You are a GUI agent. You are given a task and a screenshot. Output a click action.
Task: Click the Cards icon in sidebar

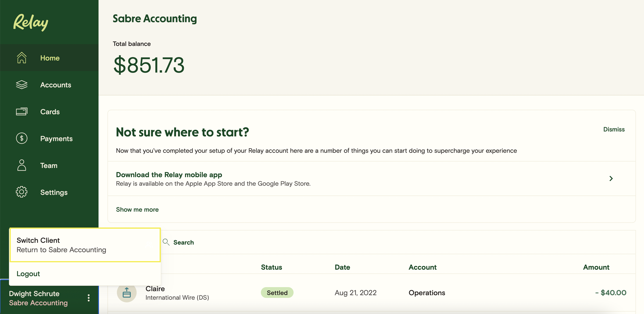[21, 112]
